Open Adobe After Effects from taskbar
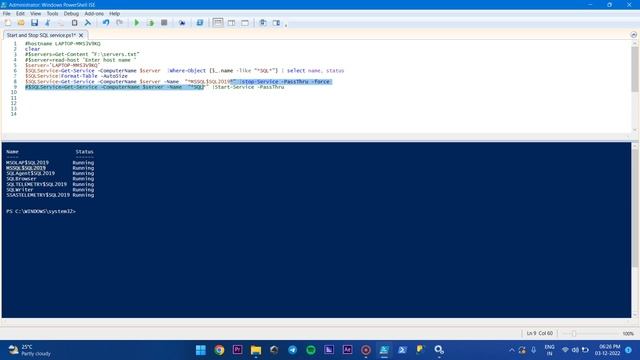 347,350
